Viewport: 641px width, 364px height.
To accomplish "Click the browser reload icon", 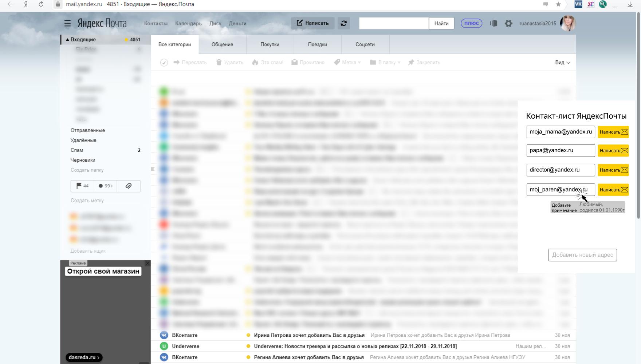I will coord(41,4).
